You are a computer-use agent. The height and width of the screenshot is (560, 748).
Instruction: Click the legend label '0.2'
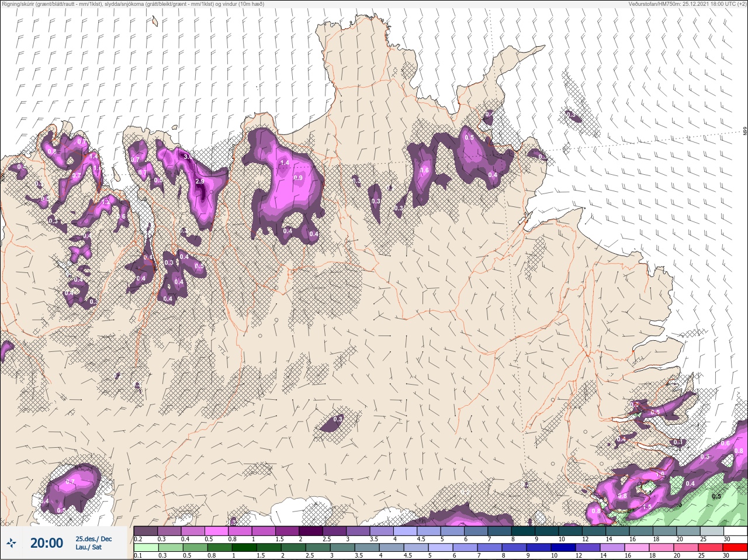138,539
